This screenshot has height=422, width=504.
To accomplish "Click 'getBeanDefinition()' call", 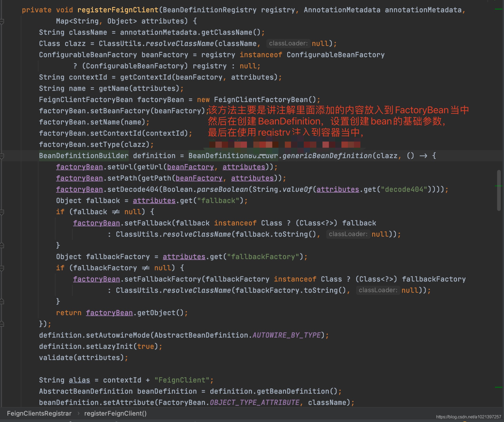I will click(x=297, y=391).
